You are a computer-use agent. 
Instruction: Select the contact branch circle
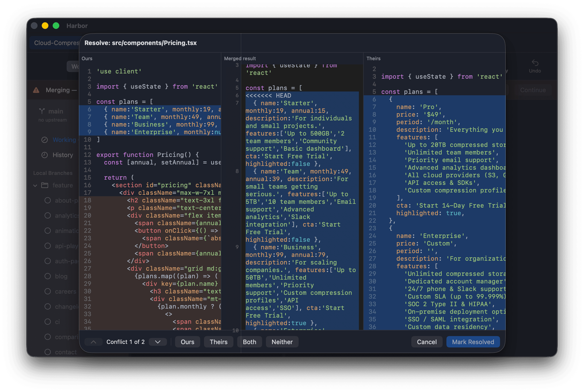click(47, 352)
